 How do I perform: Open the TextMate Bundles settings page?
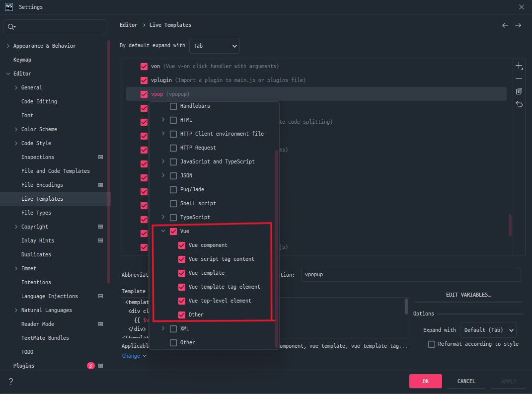point(45,338)
